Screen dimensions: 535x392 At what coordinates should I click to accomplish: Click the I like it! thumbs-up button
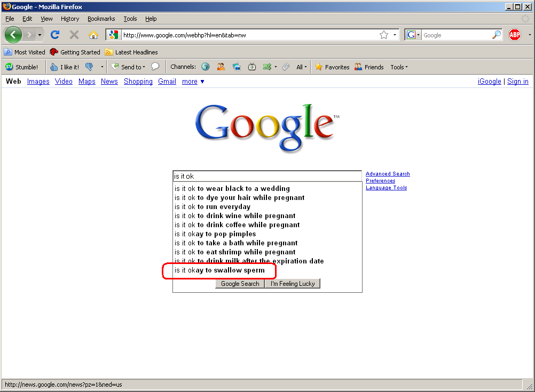click(x=65, y=67)
